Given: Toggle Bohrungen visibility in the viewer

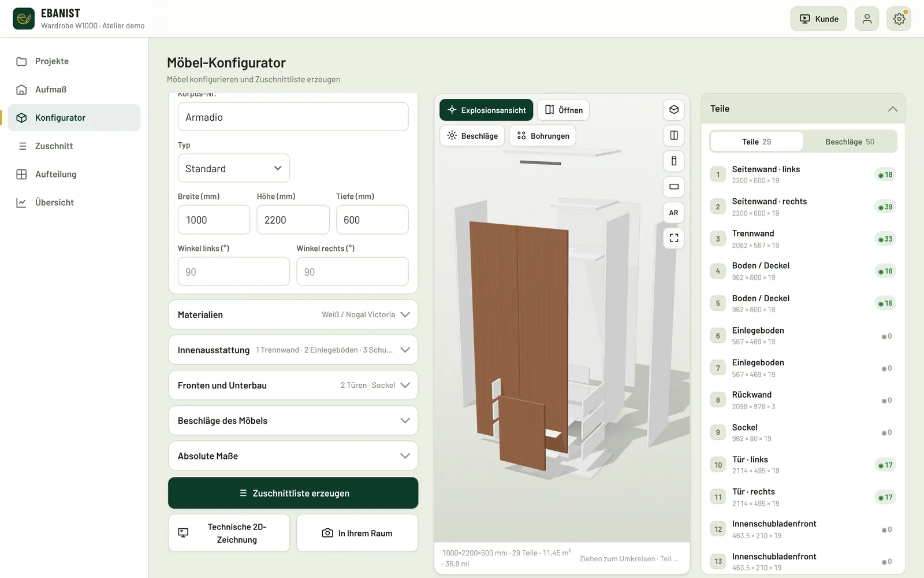Looking at the screenshot, I should [543, 136].
